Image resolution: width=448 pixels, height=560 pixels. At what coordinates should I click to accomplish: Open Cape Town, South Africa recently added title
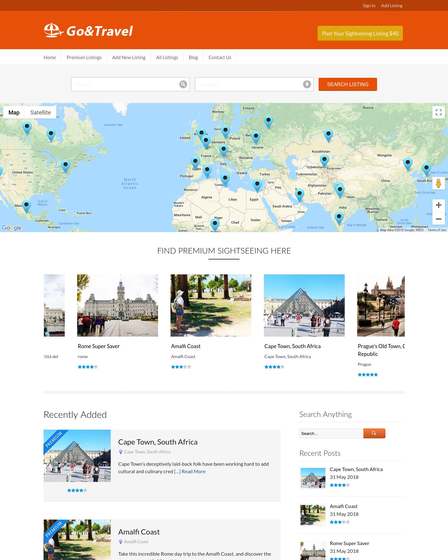(158, 442)
